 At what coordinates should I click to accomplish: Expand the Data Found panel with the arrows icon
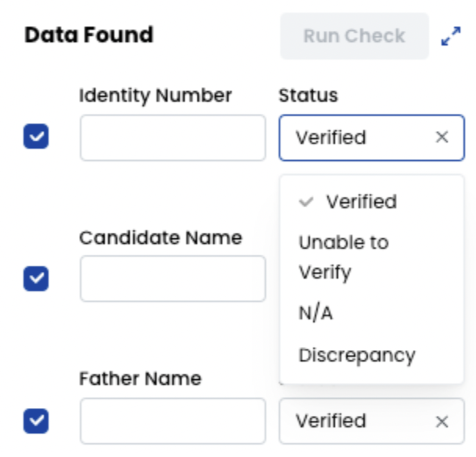click(x=451, y=36)
